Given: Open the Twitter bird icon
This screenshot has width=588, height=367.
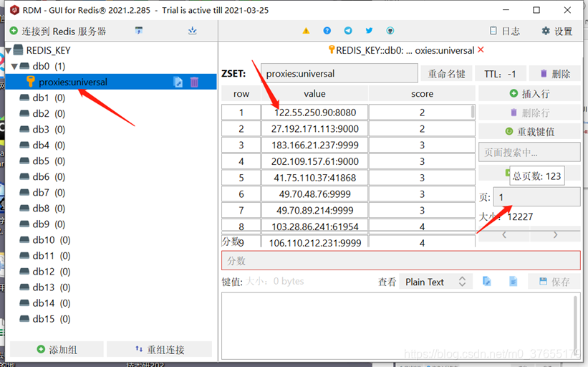Looking at the screenshot, I should [x=369, y=31].
